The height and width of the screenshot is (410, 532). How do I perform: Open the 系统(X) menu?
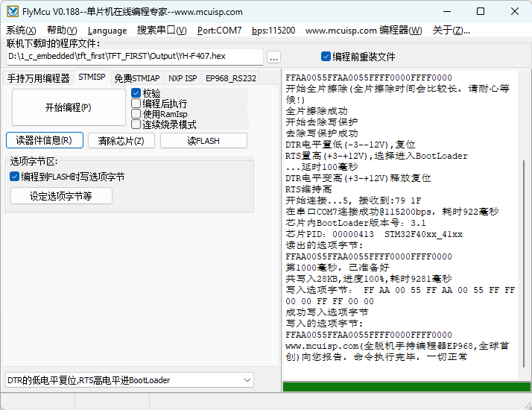click(x=21, y=31)
